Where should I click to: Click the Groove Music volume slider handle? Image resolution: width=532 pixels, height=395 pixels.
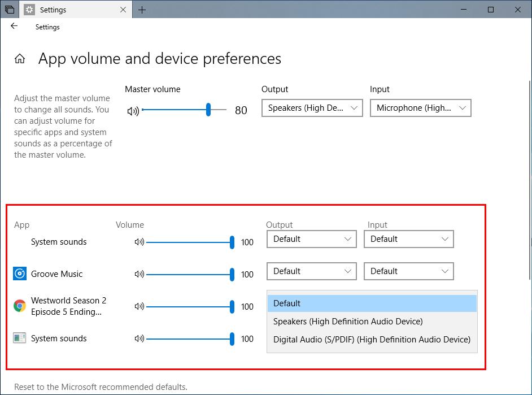point(232,275)
